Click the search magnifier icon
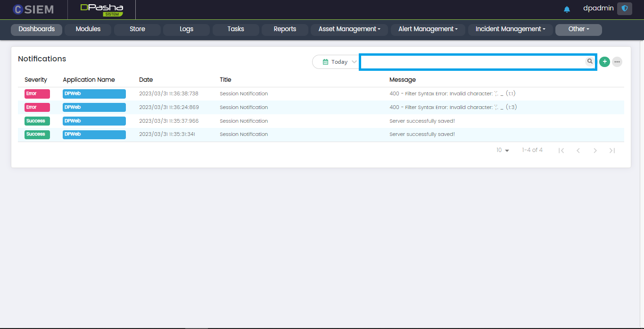The width and height of the screenshot is (644, 329). pyautogui.click(x=590, y=61)
